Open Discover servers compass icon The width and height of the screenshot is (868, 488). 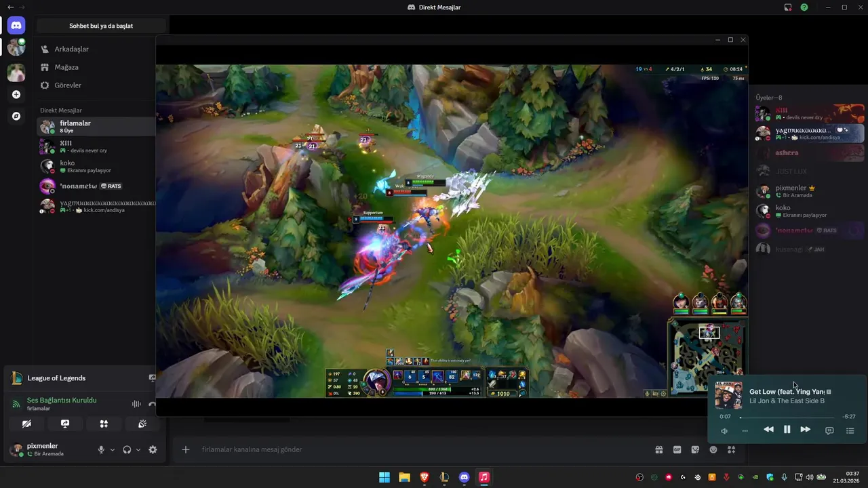pyautogui.click(x=16, y=116)
